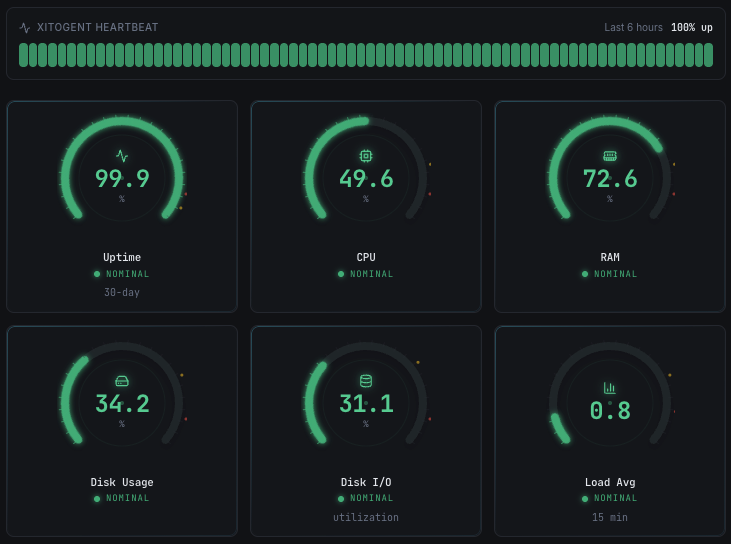731x544 pixels.
Task: Click the Load Avg 0.8 reading
Action: [x=610, y=411]
